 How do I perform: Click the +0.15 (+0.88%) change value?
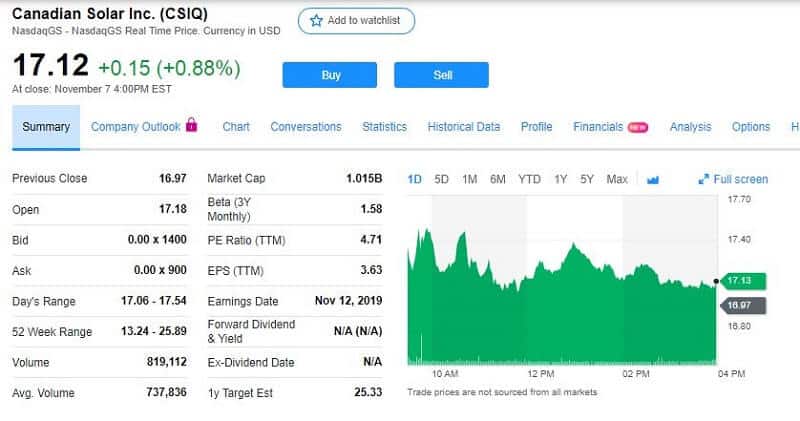(x=169, y=68)
